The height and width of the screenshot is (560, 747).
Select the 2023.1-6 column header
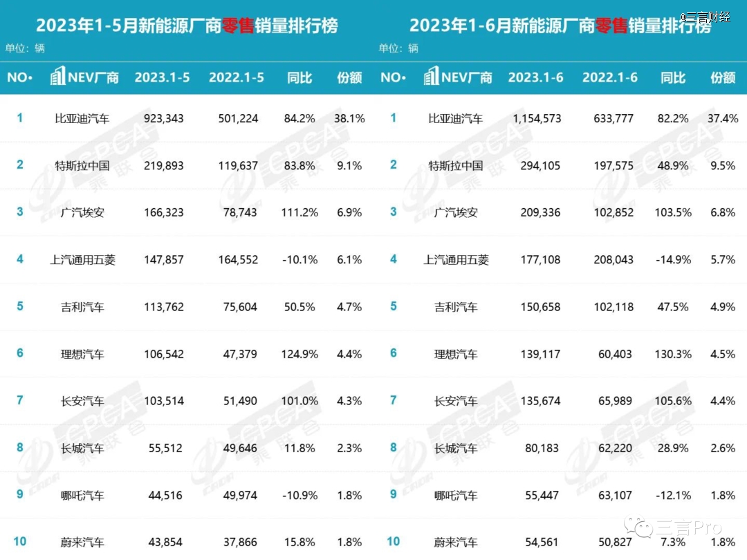tap(535, 77)
